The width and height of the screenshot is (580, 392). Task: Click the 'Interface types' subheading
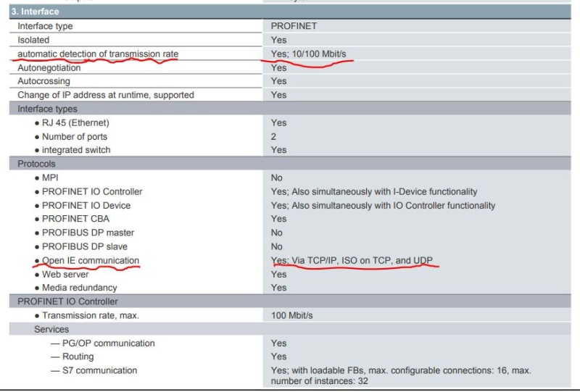point(47,109)
